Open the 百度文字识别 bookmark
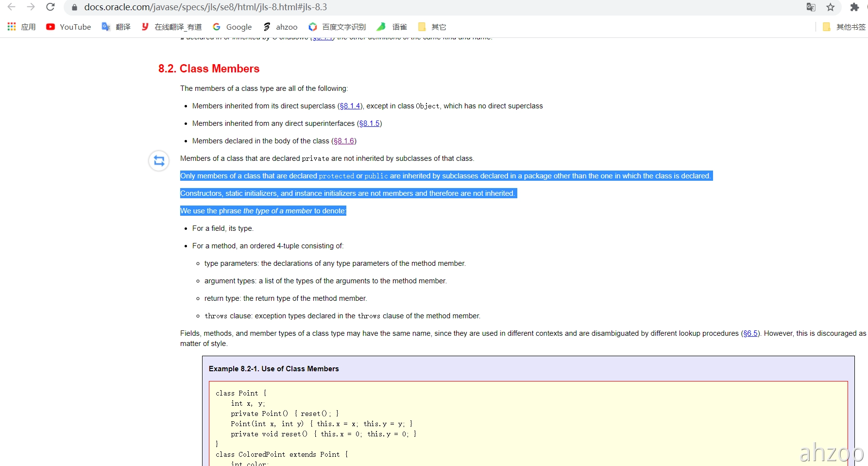Viewport: 868px width, 466px height. pyautogui.click(x=338, y=27)
